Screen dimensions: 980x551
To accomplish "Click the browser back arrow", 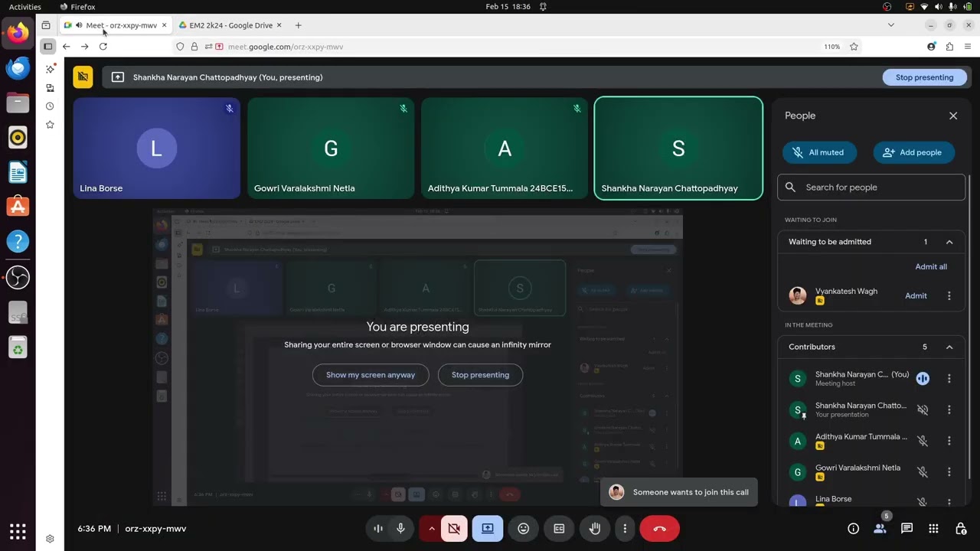I will [x=67, y=47].
